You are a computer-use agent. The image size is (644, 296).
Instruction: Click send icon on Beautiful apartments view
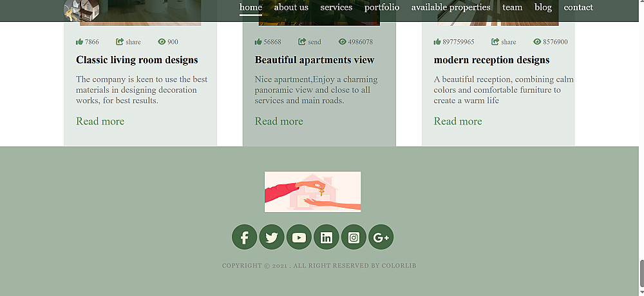click(x=302, y=41)
